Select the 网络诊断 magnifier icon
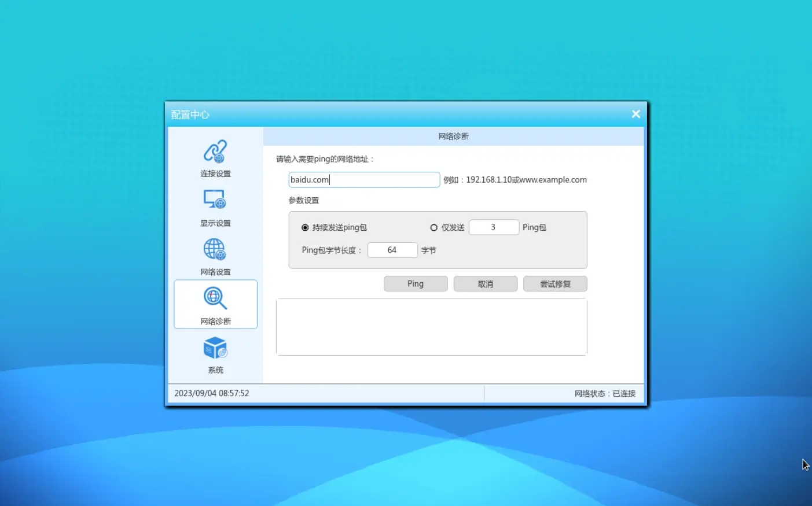The image size is (812, 506). [215, 298]
